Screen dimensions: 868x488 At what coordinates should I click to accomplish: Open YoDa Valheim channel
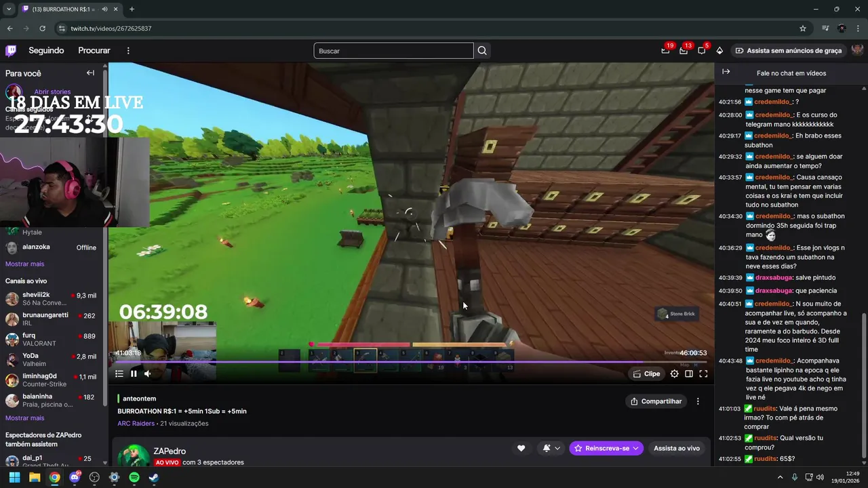52,360
